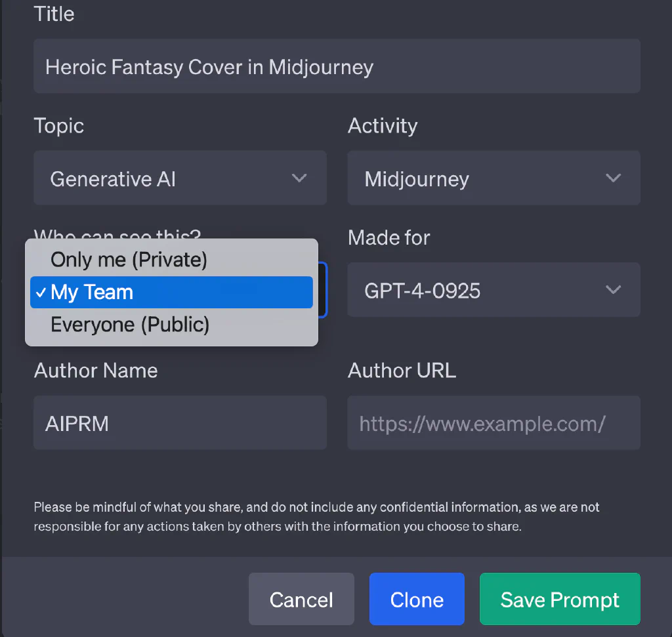This screenshot has width=672, height=637.
Task: Click the "Author Name" field label
Action: pos(96,371)
